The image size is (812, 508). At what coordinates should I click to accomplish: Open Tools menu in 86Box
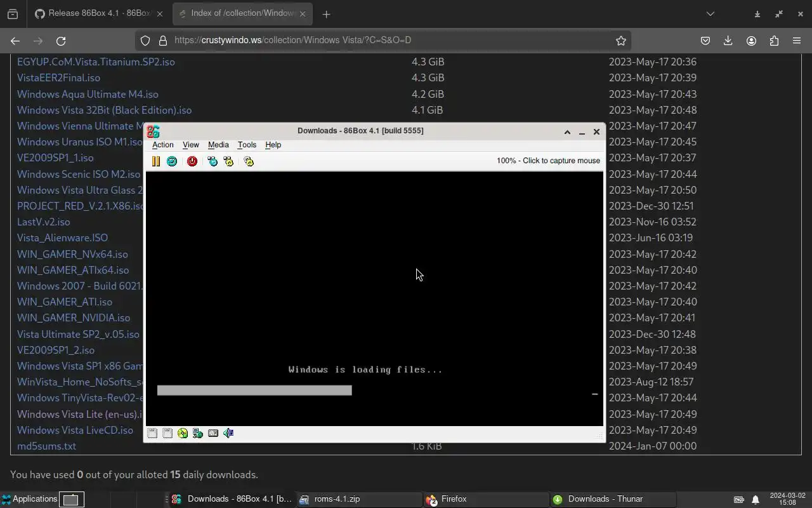click(247, 145)
